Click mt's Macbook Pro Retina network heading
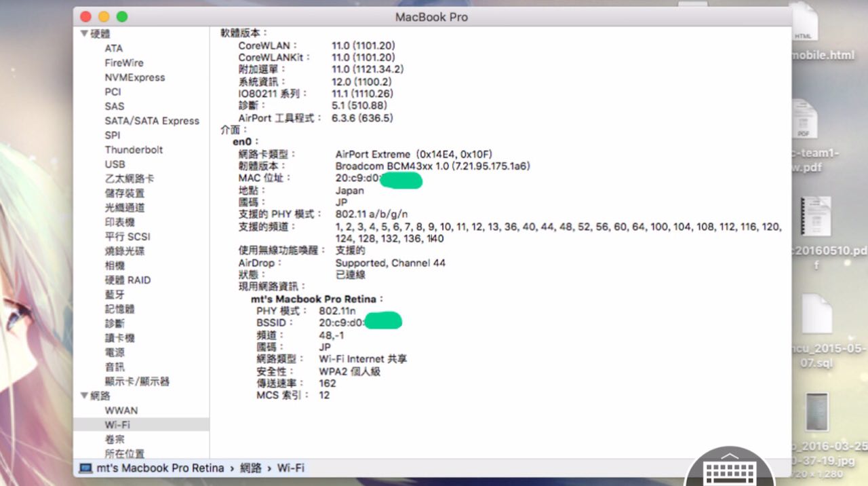This screenshot has width=868, height=486. coord(317,299)
